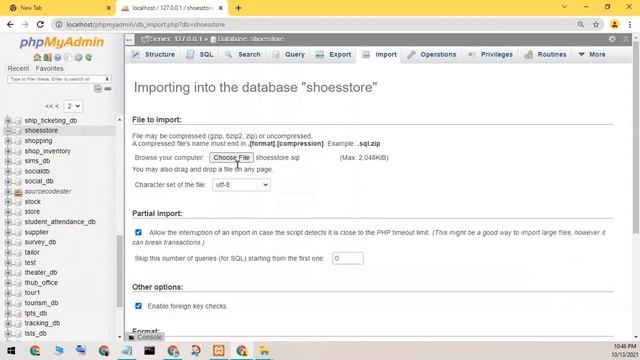Collapse all navigation tree items icon

[x=98, y=89]
